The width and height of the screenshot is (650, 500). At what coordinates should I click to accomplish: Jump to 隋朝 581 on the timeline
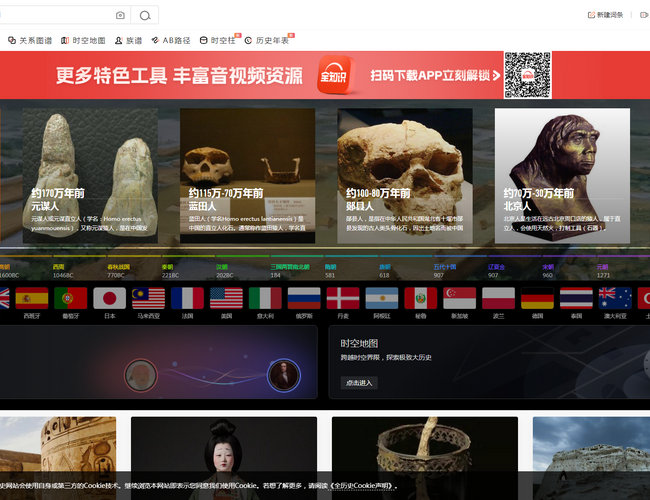click(330, 270)
